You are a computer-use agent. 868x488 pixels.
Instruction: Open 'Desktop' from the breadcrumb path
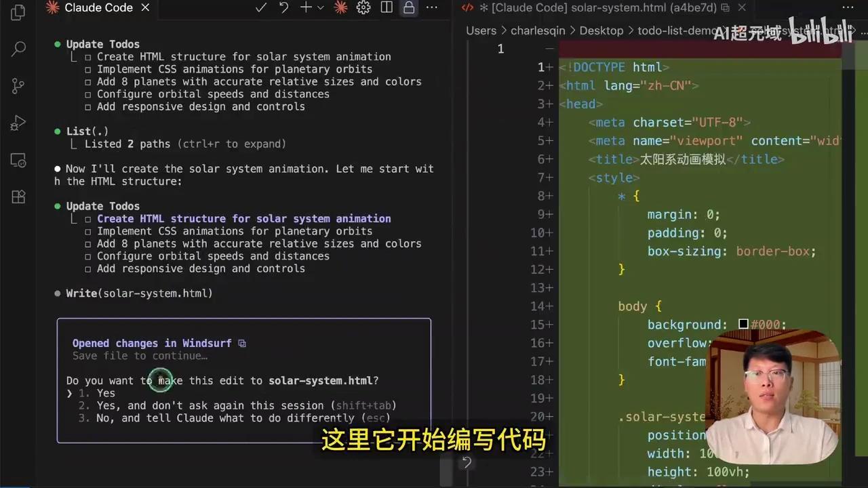(601, 30)
